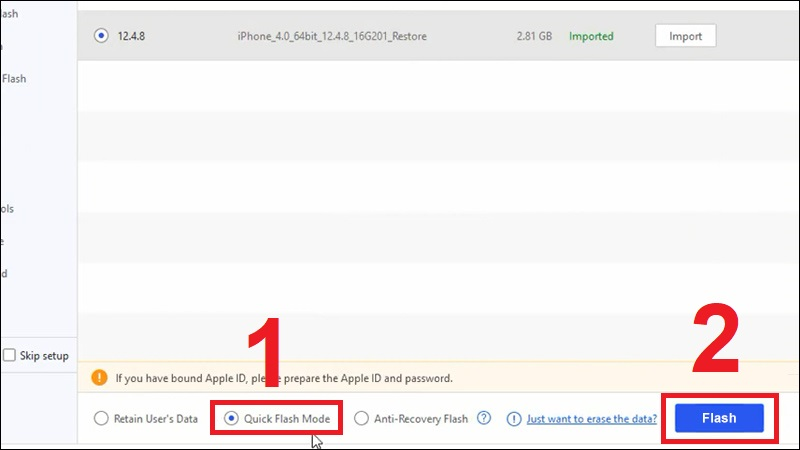Click the blue info icon before the erase data link

point(514,419)
